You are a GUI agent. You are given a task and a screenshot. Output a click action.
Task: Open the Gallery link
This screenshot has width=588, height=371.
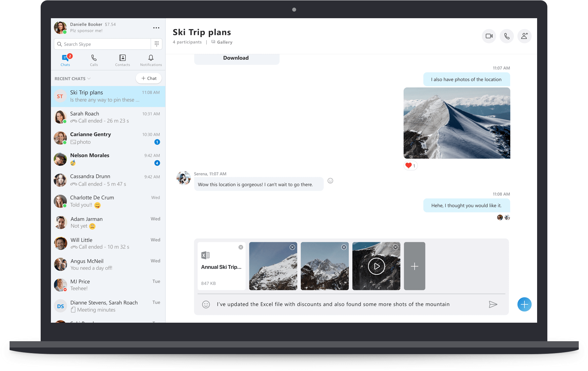(x=224, y=42)
